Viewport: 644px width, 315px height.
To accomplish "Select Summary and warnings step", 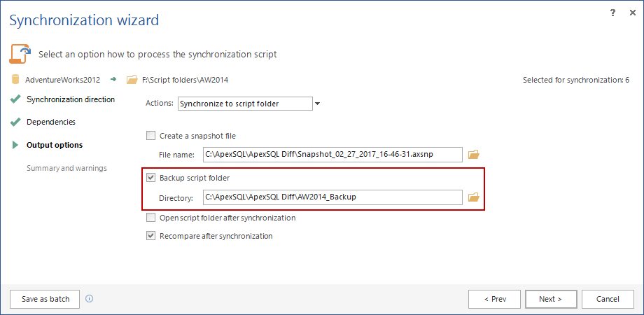I will pos(66,168).
